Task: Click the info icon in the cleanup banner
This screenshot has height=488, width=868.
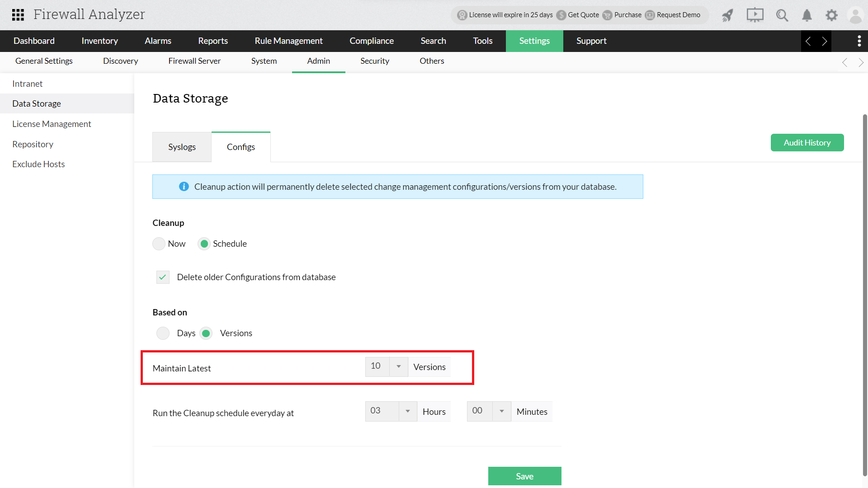Action: pyautogui.click(x=184, y=186)
